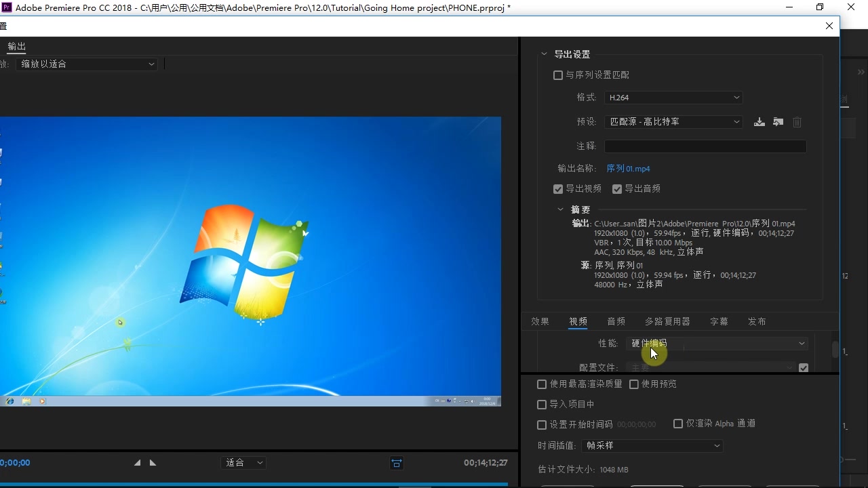The height and width of the screenshot is (488, 868).
Task: Enable 设置开始时间码 checkbox
Action: click(542, 425)
